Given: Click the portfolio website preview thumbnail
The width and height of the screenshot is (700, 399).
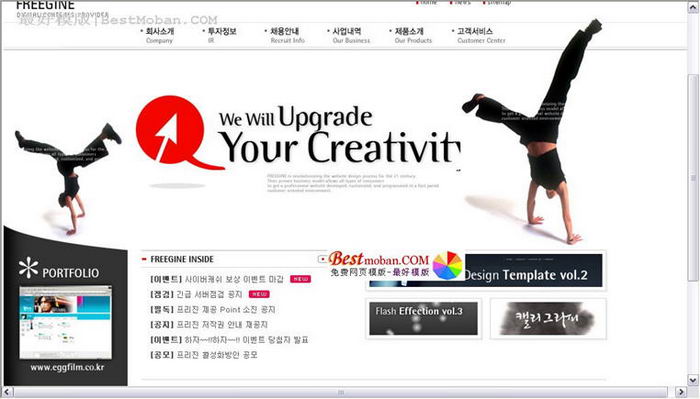Looking at the screenshot, I should pos(66,322).
